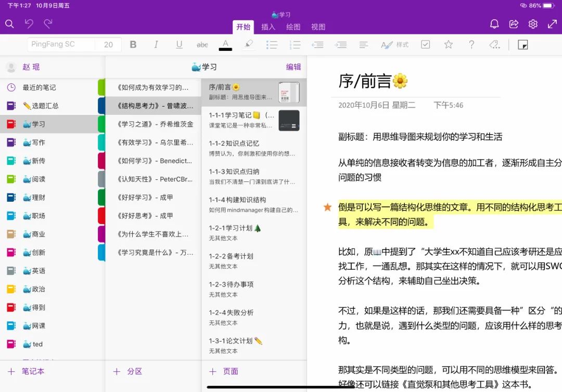Select the 写作 notebook
562x392 pixels.
49,142
